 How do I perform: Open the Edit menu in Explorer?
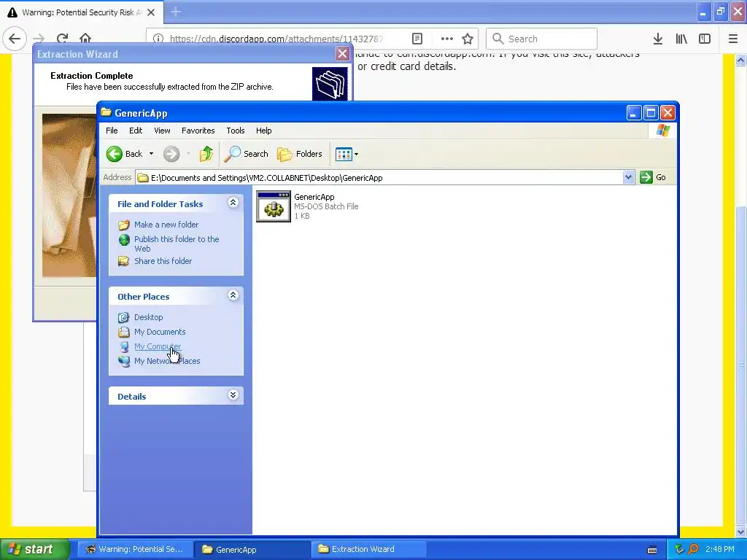tap(136, 131)
